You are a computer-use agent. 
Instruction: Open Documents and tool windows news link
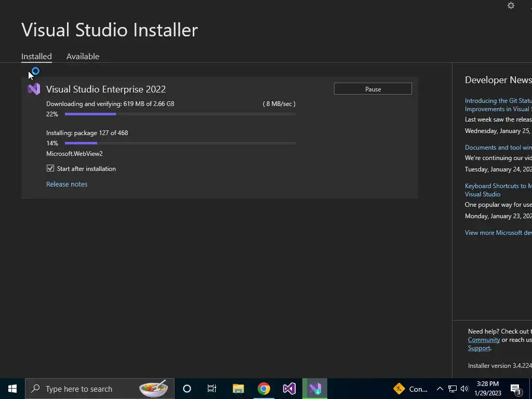pyautogui.click(x=498, y=148)
